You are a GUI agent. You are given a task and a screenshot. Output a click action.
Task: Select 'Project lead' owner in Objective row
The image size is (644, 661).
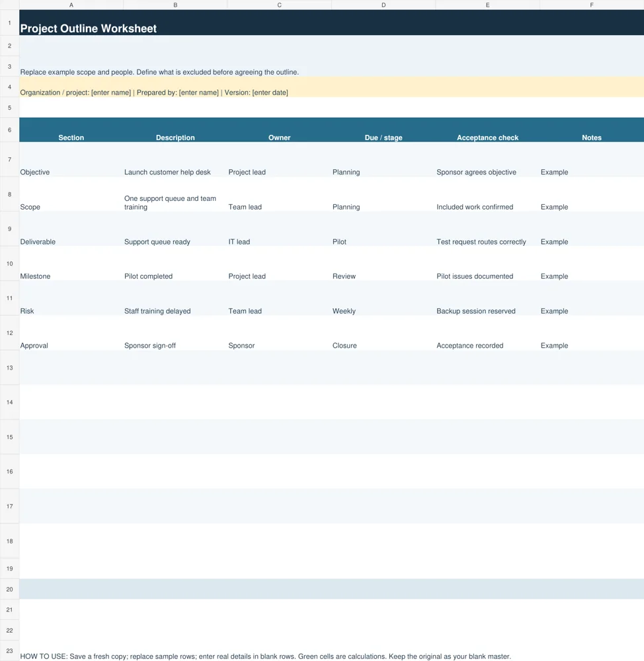tap(279, 159)
